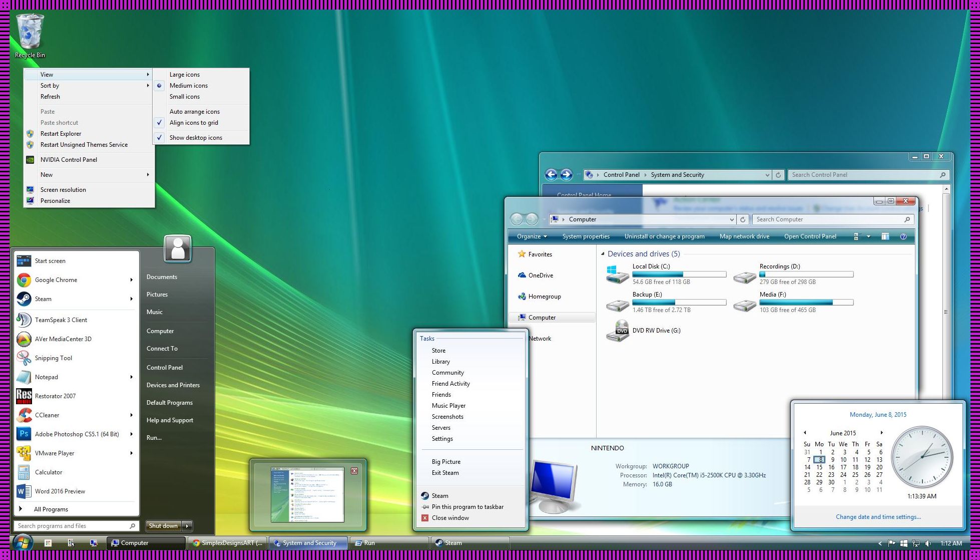Select Small icons view option

tap(201, 97)
